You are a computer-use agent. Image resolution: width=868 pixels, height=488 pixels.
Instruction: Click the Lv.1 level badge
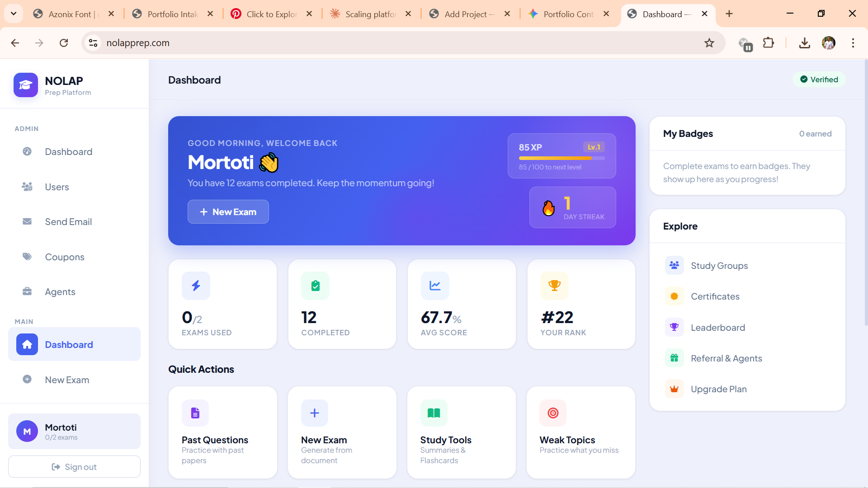click(594, 147)
